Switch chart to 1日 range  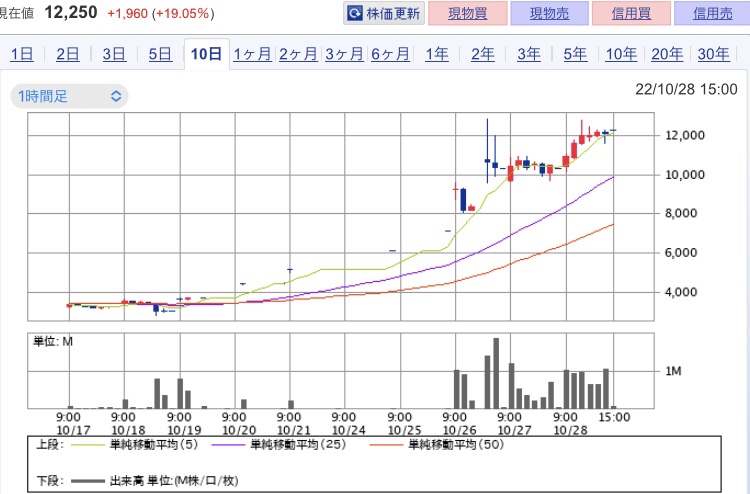pyautogui.click(x=22, y=54)
